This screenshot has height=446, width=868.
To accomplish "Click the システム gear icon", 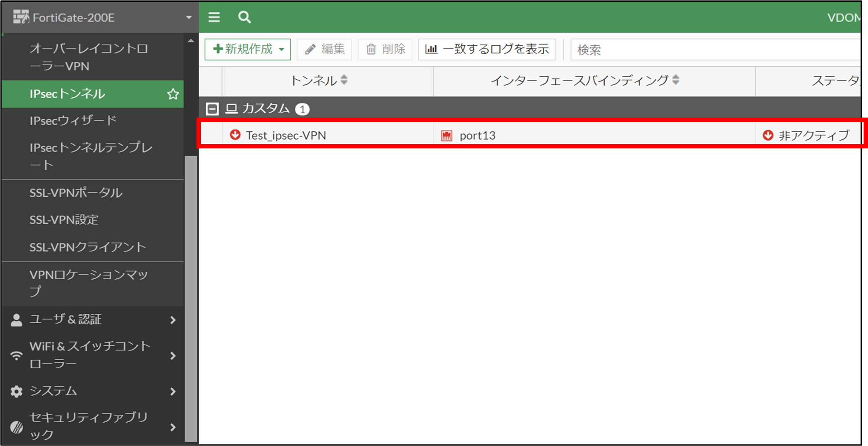I will click(x=17, y=391).
